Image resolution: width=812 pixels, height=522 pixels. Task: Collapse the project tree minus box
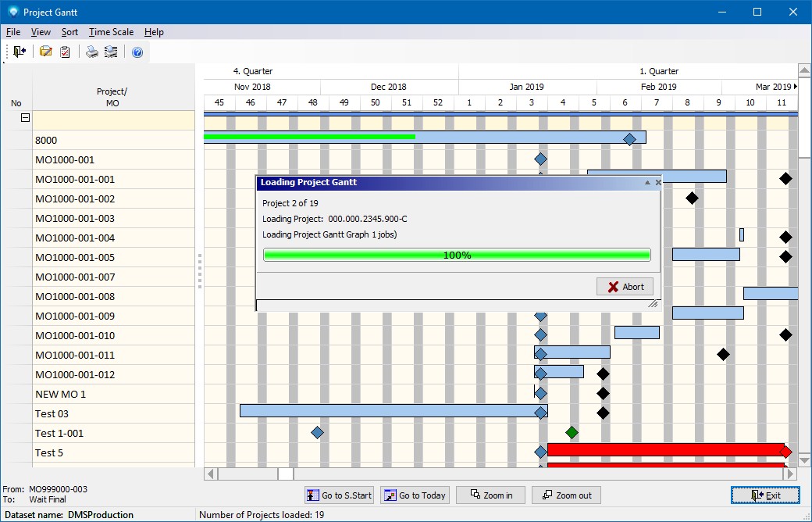coord(25,118)
